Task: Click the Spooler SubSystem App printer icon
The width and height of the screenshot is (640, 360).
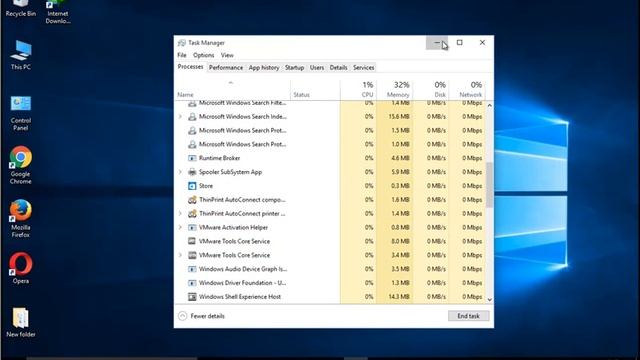Action: point(192,172)
